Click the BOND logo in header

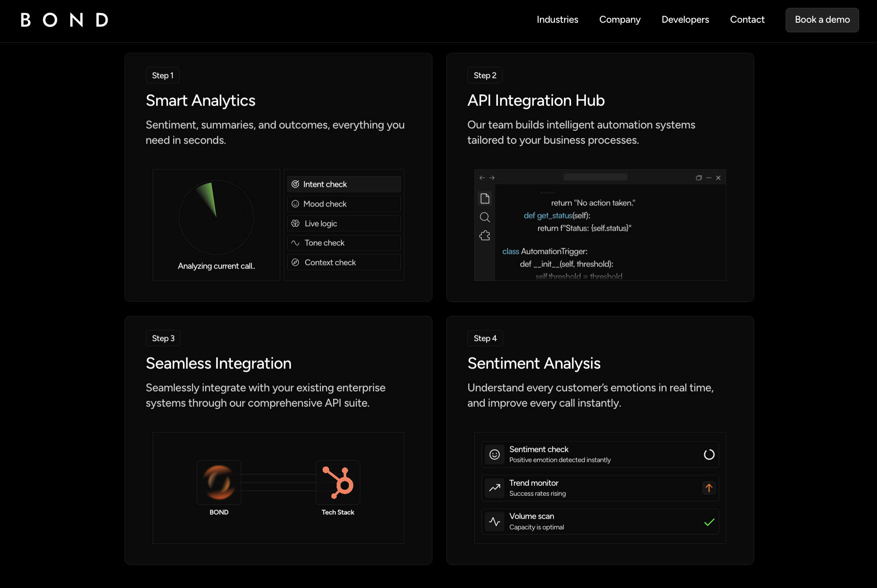64,20
